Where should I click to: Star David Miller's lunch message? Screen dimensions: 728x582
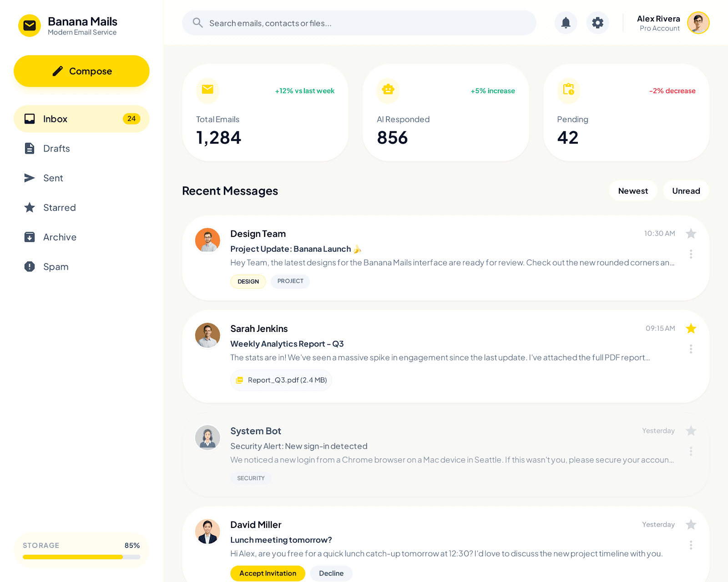[x=691, y=524]
